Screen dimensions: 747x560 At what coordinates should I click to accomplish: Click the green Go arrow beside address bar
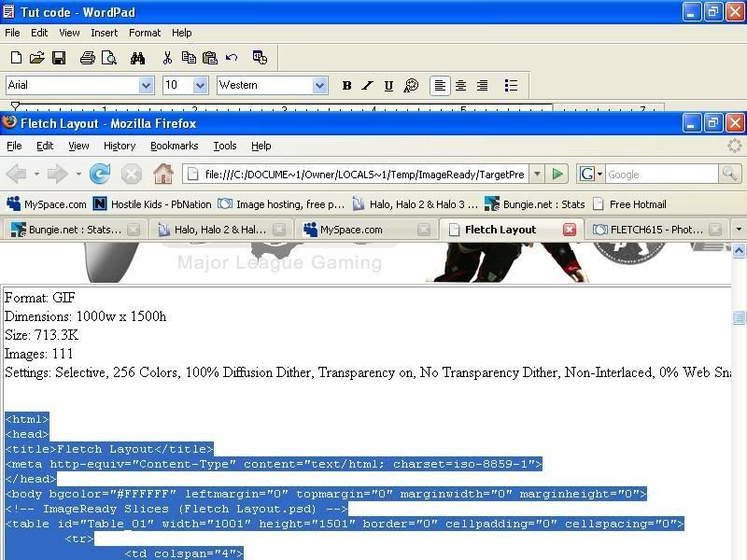[557, 174]
